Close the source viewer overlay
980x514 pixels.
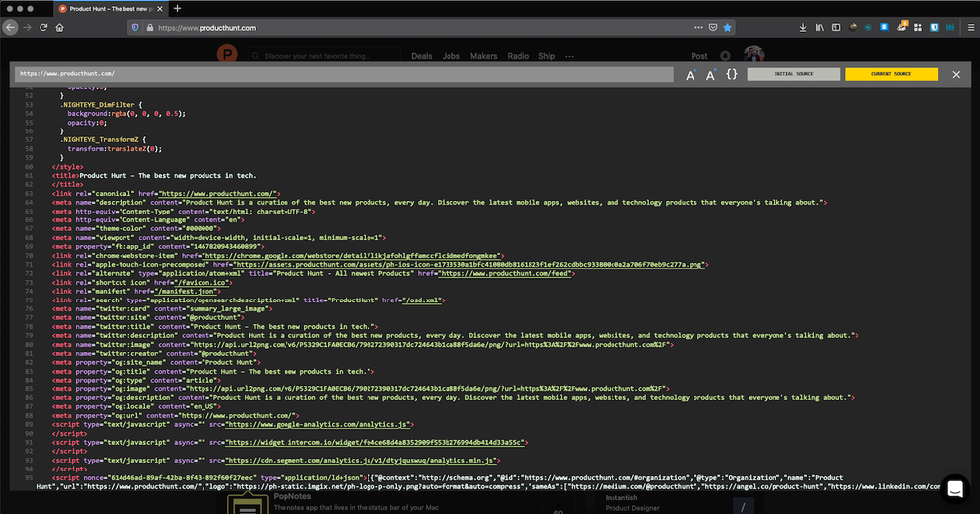956,74
